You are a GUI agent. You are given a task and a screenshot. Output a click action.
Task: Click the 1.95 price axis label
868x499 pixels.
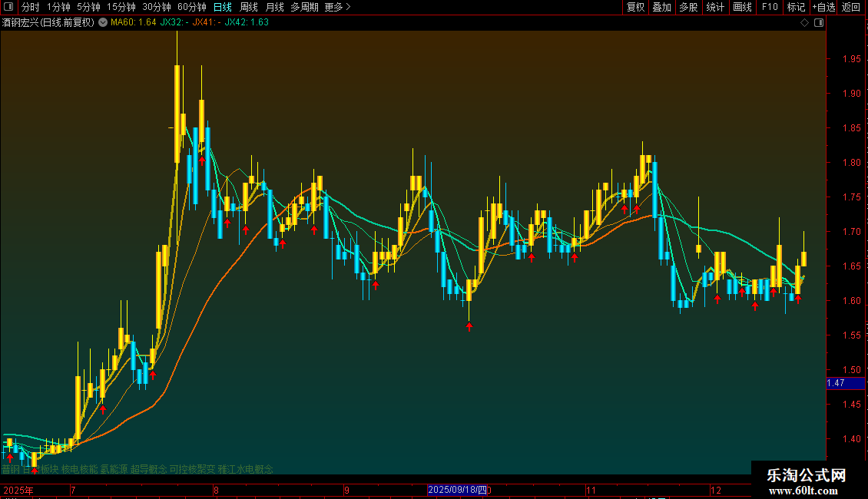(x=851, y=58)
